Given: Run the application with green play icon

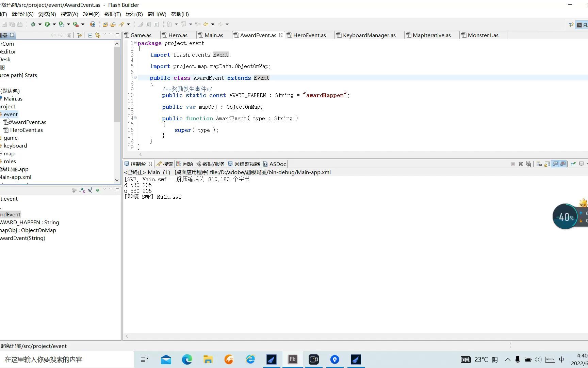Looking at the screenshot, I should pyautogui.click(x=47, y=24).
